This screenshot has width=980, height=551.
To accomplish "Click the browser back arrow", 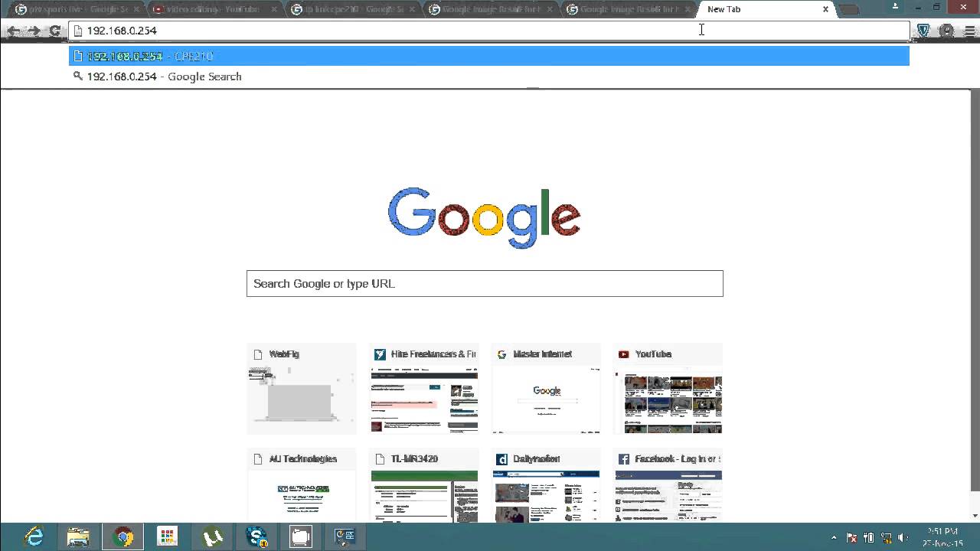I will coord(13,31).
